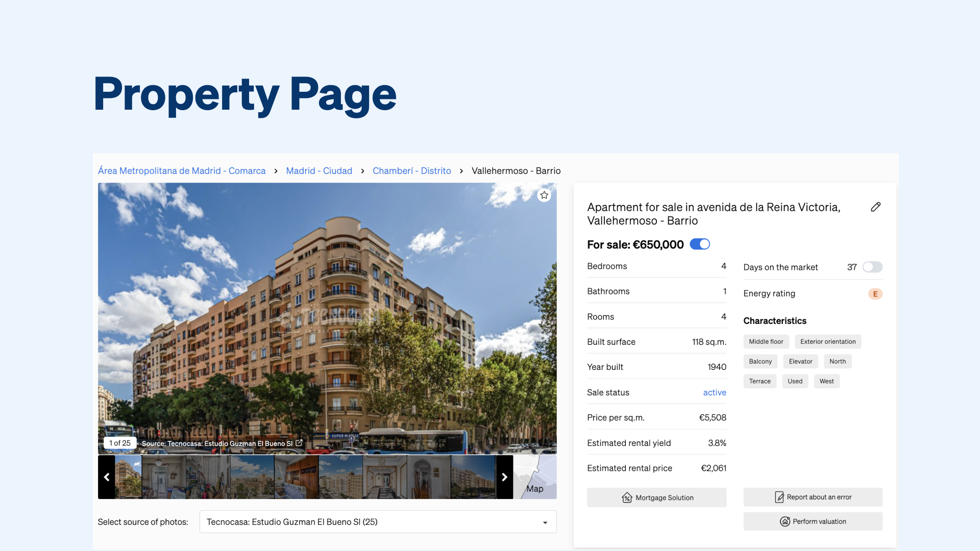Go to Área Metropolitana de Madrid breadcrumb
This screenshot has width=980, height=551.
coord(182,171)
